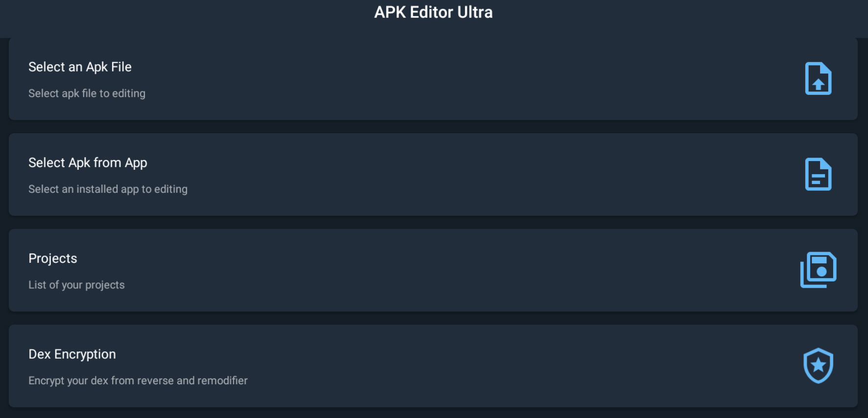Click 'Select an installed app to editing' text
Screen dimensions: 868x418
pos(108,189)
